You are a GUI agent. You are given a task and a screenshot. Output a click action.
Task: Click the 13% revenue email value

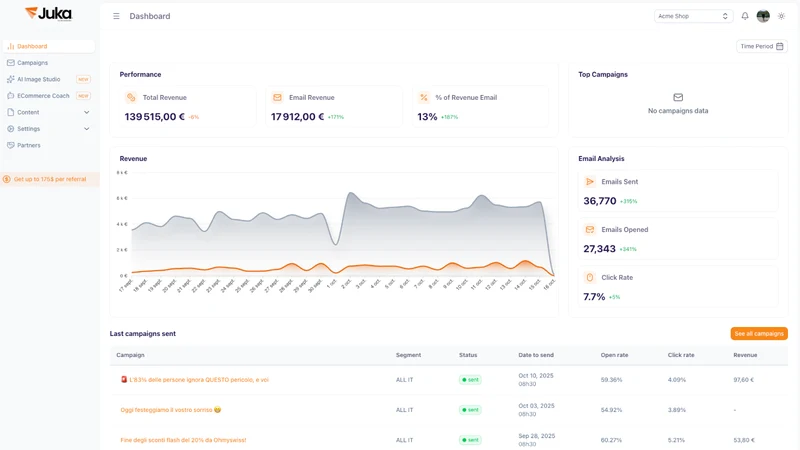[x=427, y=117]
